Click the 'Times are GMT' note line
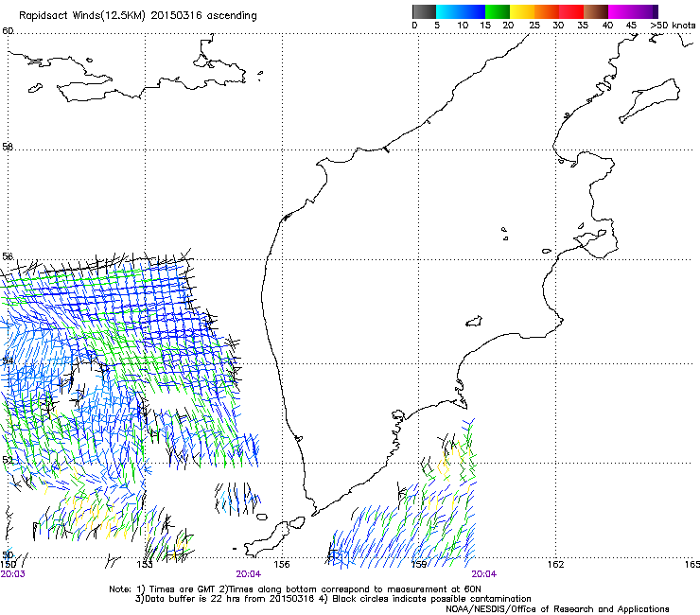The width and height of the screenshot is (700, 615). 295,589
